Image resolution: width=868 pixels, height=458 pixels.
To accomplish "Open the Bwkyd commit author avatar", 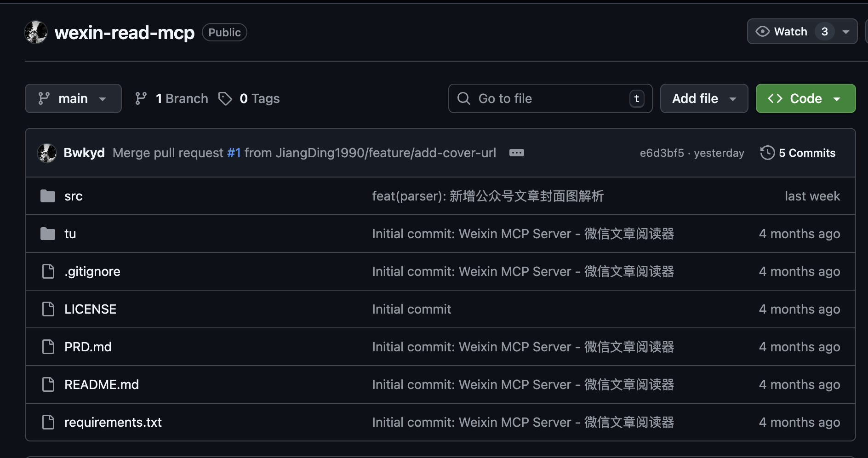I will tap(47, 153).
